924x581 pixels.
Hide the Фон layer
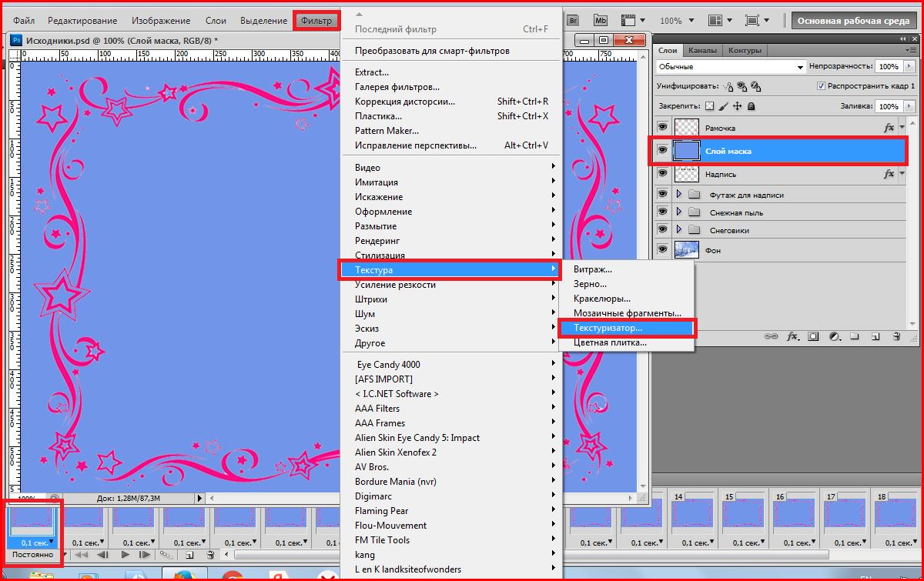[662, 250]
